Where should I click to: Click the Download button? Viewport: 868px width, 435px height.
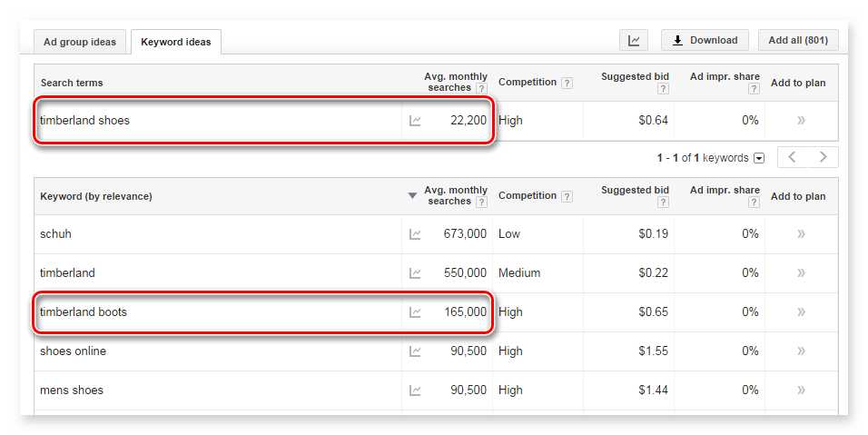[705, 40]
